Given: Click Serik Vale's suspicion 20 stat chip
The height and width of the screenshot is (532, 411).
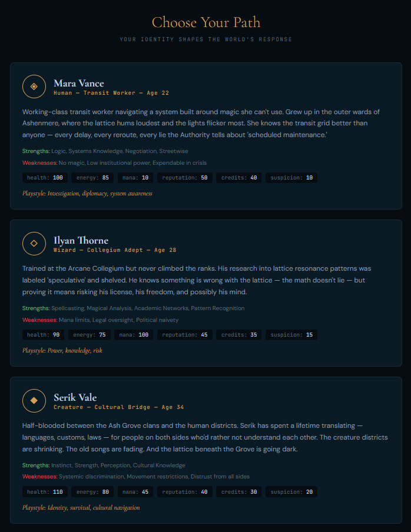Looking at the screenshot, I should click(291, 492).
